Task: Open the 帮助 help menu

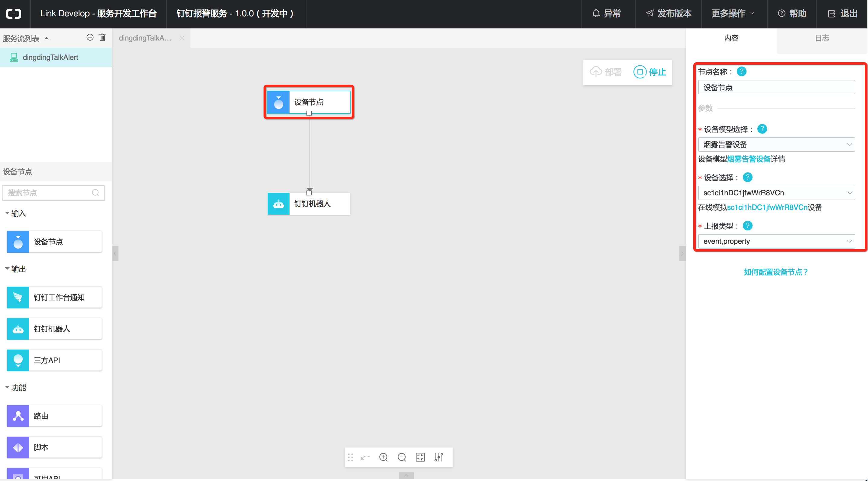Action: [x=792, y=14]
